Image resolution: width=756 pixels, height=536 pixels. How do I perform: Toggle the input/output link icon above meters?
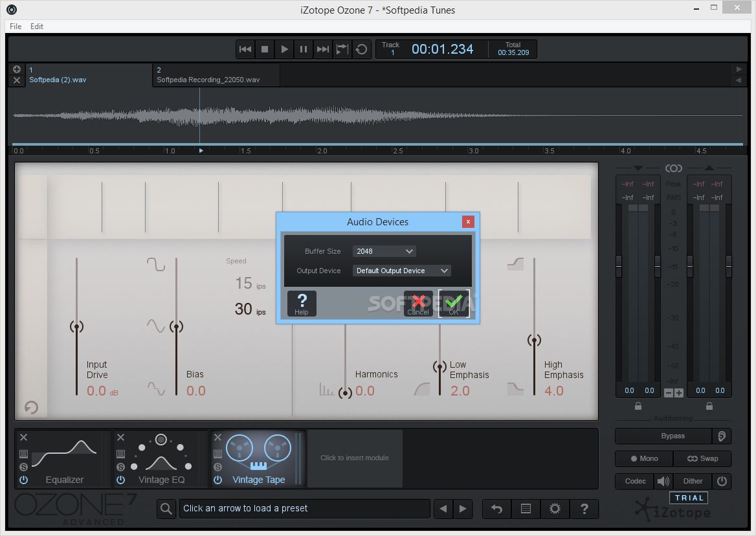tap(674, 168)
